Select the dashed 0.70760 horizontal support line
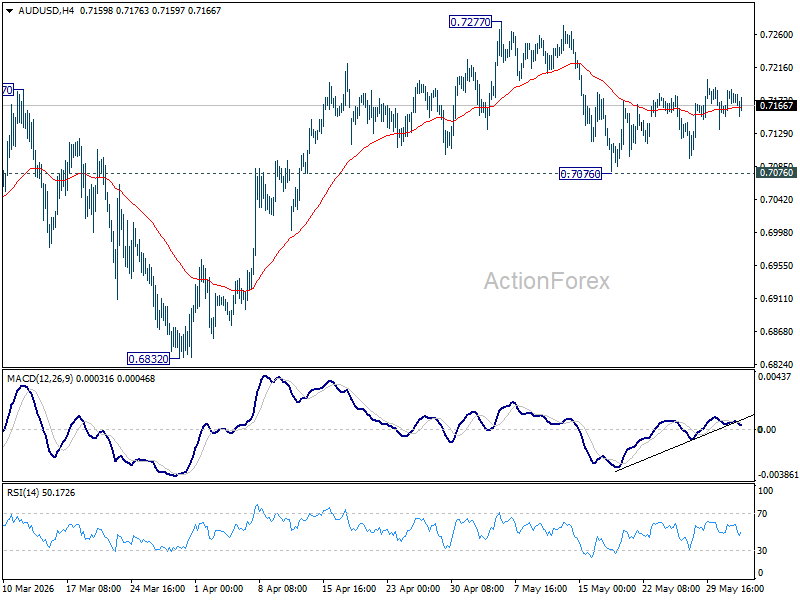 pos(378,173)
